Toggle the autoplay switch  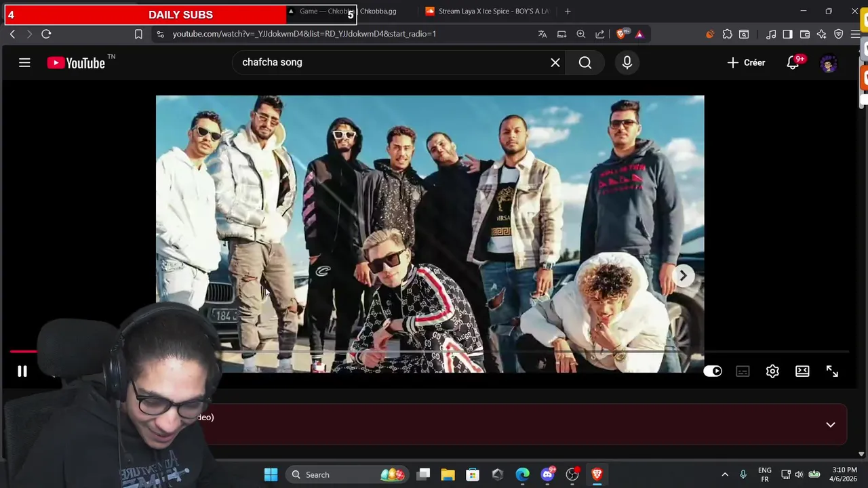[x=713, y=371]
